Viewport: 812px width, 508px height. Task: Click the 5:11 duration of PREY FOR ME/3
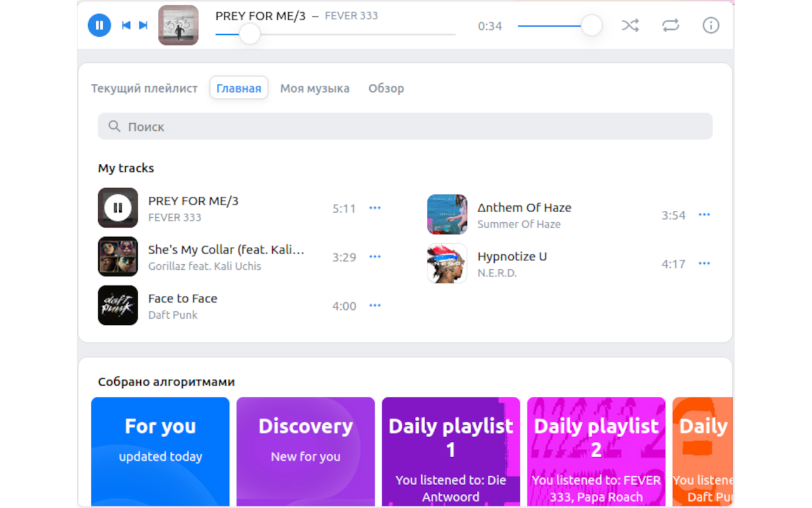[344, 208]
